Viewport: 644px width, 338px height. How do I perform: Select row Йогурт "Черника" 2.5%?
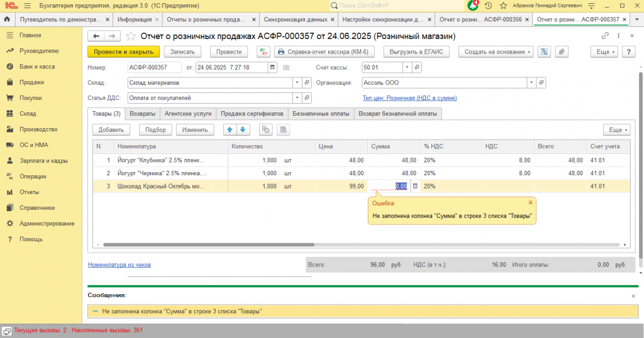pyautogui.click(x=362, y=173)
